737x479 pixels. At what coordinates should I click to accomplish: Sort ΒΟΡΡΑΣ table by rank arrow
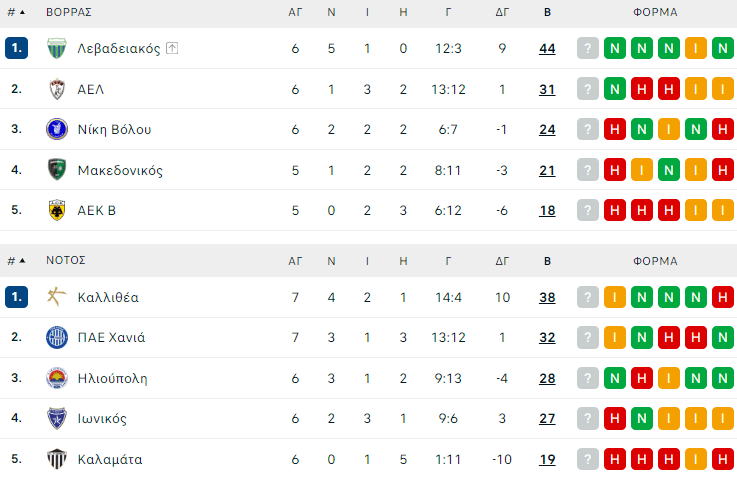tap(22, 13)
